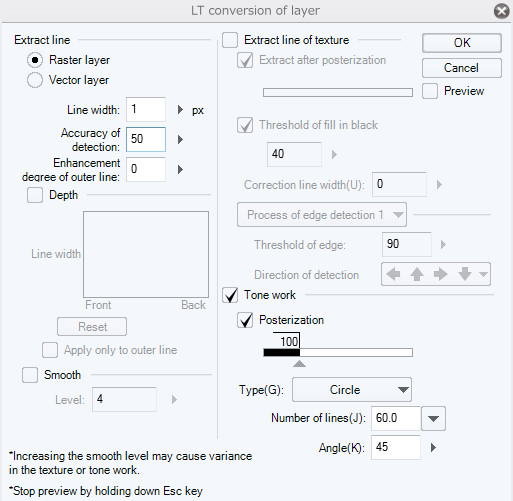Select the Vector layer radio button
The width and height of the screenshot is (513, 501).
[35, 80]
